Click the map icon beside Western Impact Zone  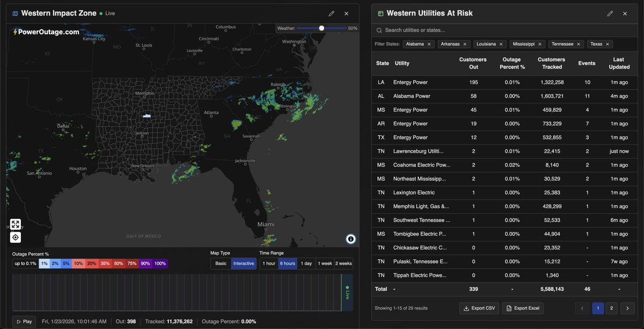click(15, 13)
